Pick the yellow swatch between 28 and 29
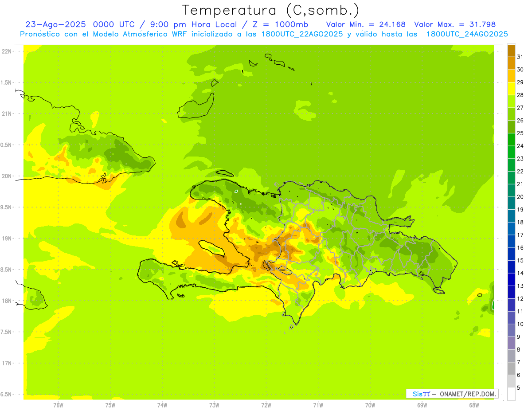 (x=511, y=89)
